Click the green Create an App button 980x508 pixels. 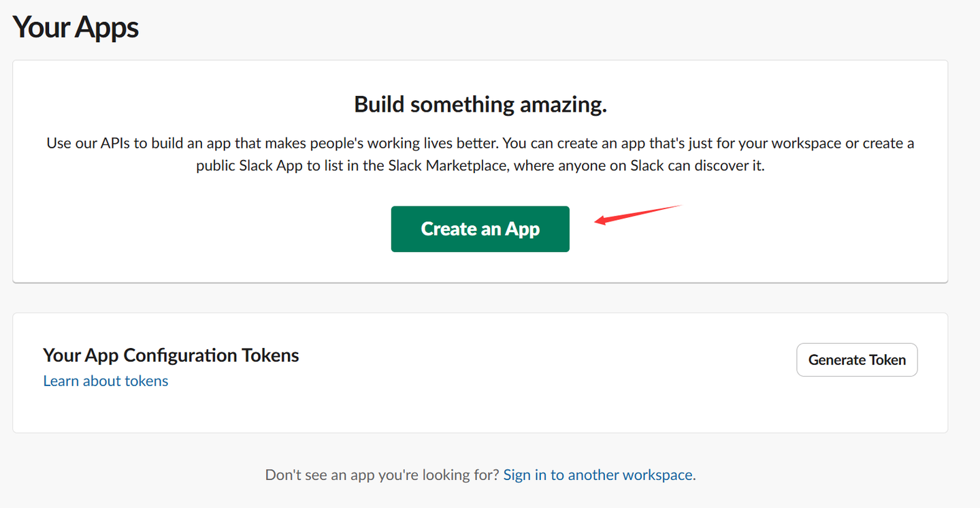pyautogui.click(x=480, y=229)
